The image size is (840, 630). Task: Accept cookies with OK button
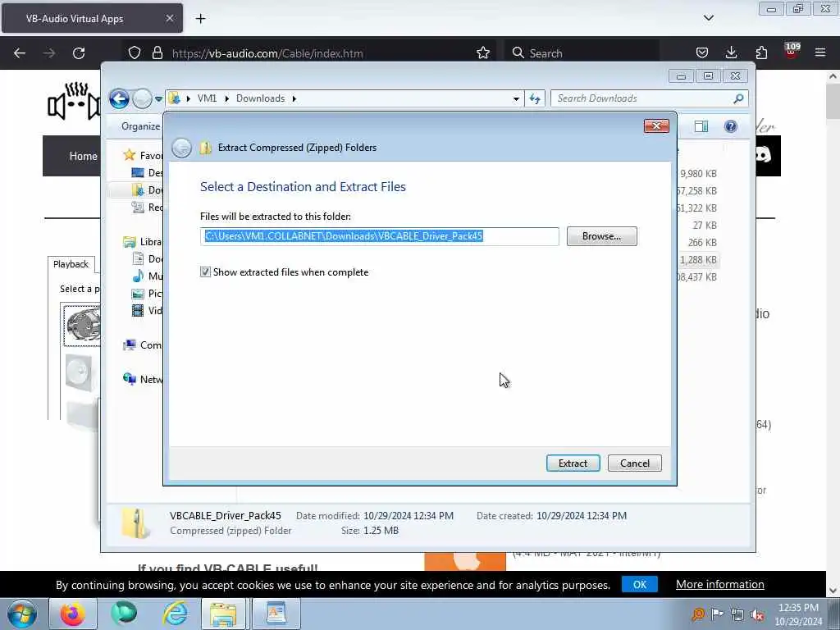click(x=640, y=584)
